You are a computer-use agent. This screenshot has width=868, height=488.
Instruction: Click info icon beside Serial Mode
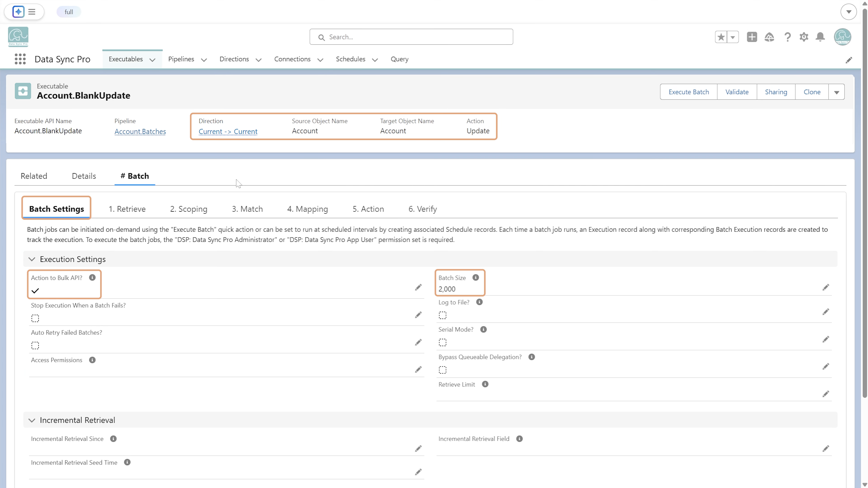coord(483,329)
